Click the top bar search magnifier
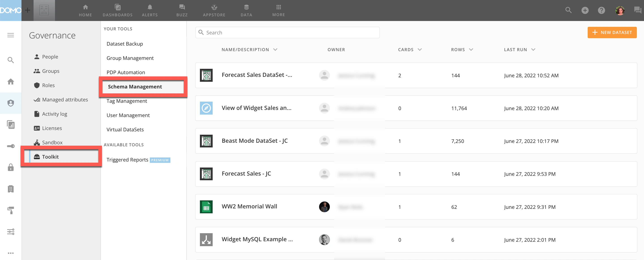The height and width of the screenshot is (260, 644). 568,10
